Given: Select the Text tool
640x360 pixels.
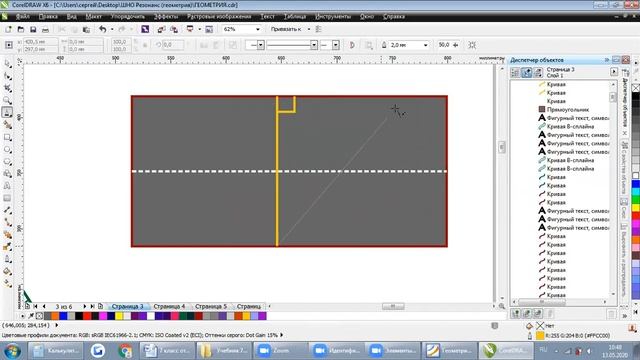Looking at the screenshot, I should click(x=7, y=186).
